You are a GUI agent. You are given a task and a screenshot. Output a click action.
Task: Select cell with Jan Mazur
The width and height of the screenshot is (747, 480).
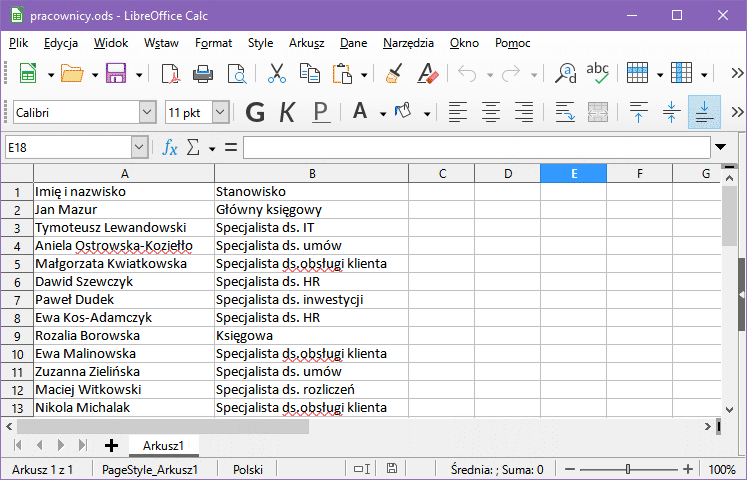(x=123, y=210)
